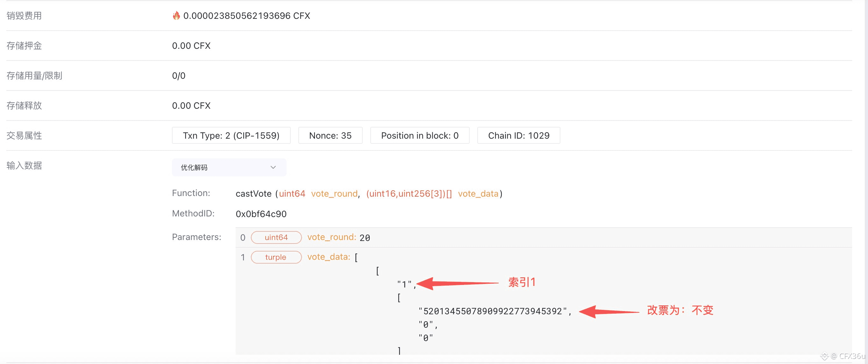This screenshot has width=868, height=364.
Task: Click the 索引1 red annotation label
Action: pos(522,282)
